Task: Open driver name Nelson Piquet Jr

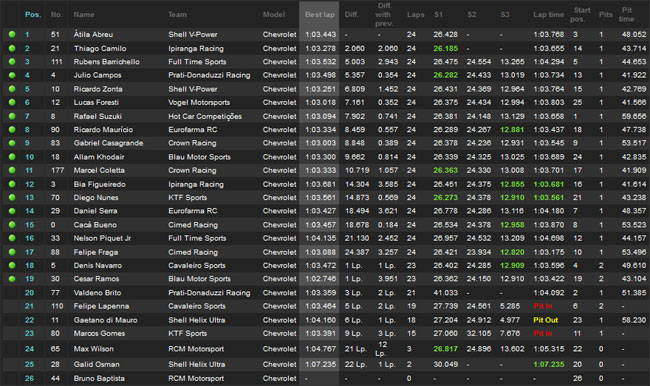Action: tap(102, 238)
